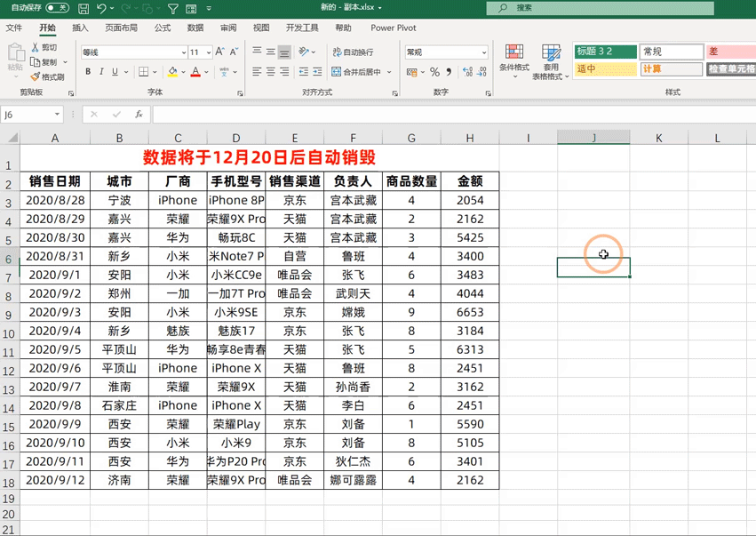Toggle 自动换行 wrap text
The height and width of the screenshot is (536, 756).
click(353, 52)
